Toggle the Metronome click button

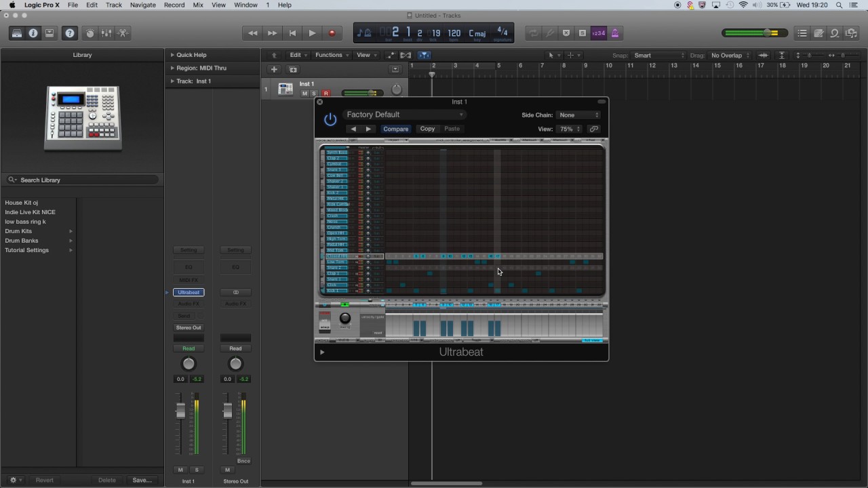click(615, 33)
